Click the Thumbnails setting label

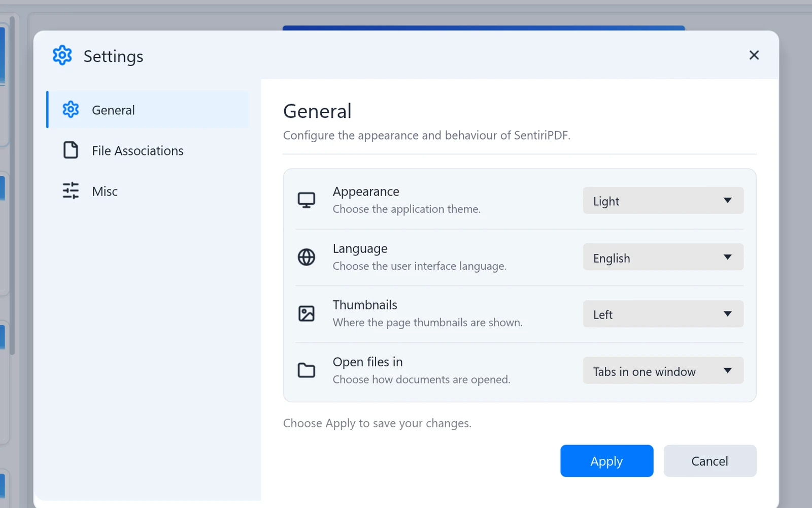tap(365, 305)
